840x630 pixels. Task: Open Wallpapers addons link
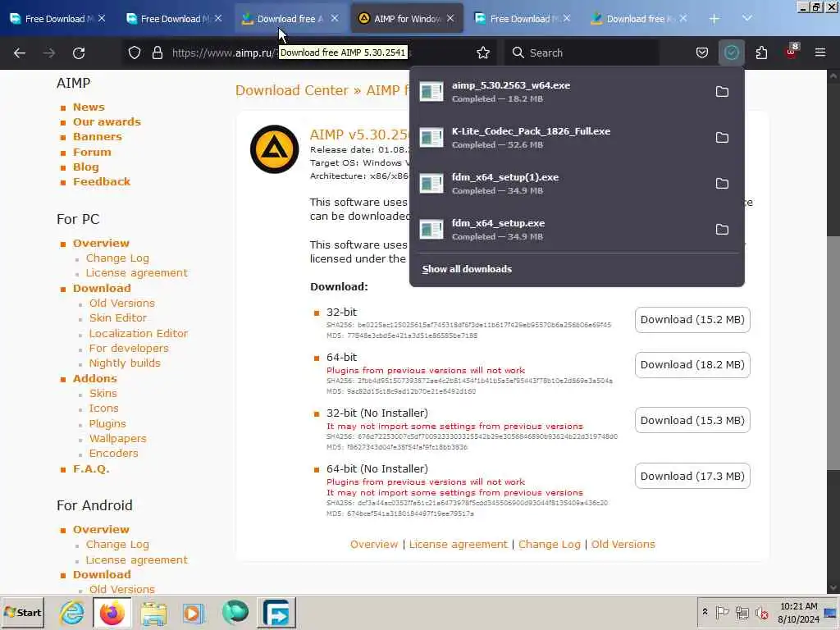117,438
